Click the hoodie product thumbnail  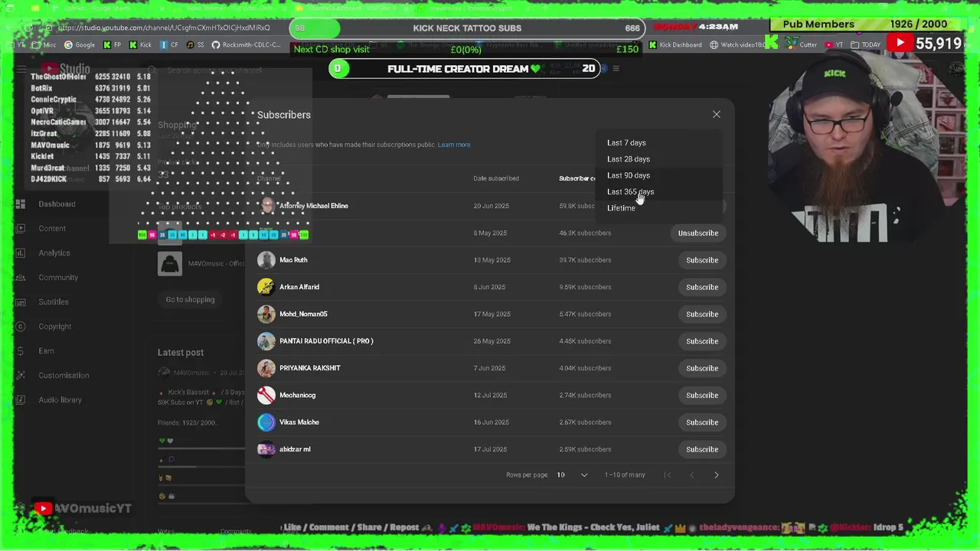click(x=170, y=264)
